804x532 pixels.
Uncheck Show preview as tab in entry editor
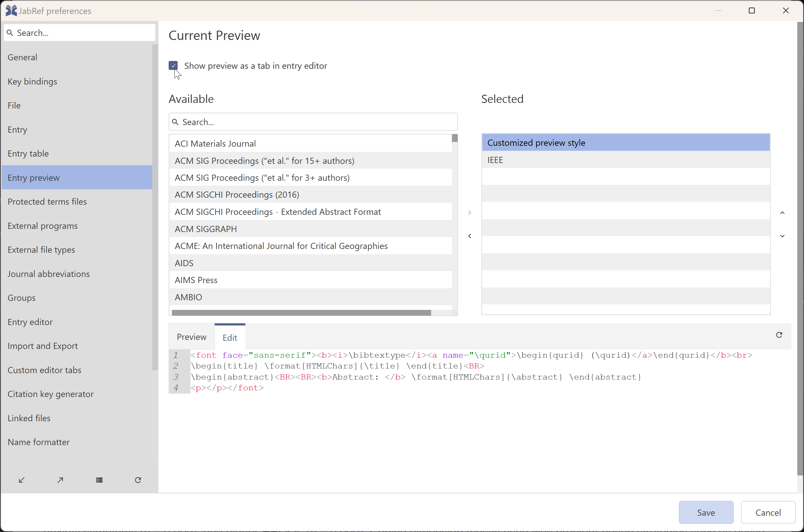[173, 66]
